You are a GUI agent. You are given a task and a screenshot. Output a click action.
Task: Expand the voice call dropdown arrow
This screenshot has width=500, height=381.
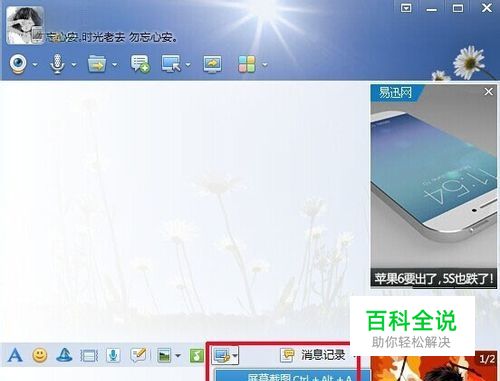click(74, 64)
